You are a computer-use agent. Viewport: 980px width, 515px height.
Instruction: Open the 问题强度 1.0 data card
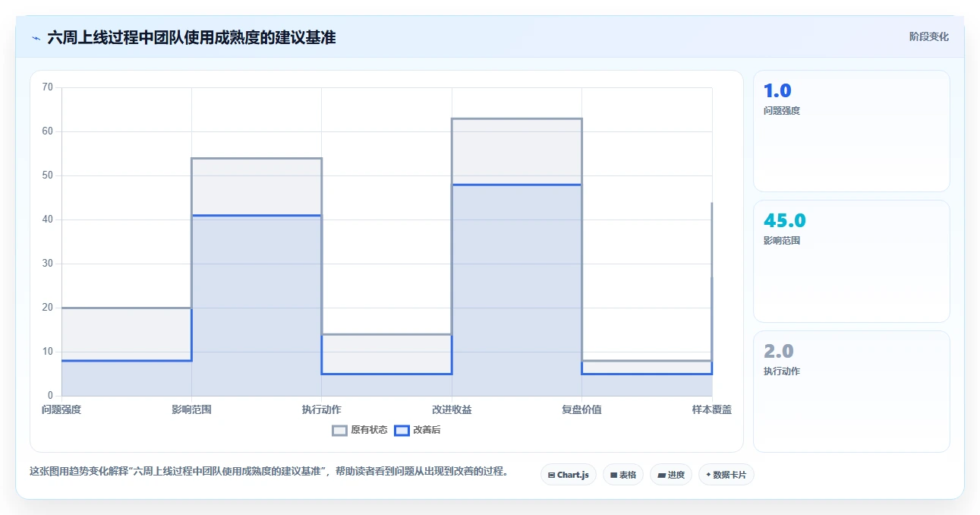click(x=851, y=131)
